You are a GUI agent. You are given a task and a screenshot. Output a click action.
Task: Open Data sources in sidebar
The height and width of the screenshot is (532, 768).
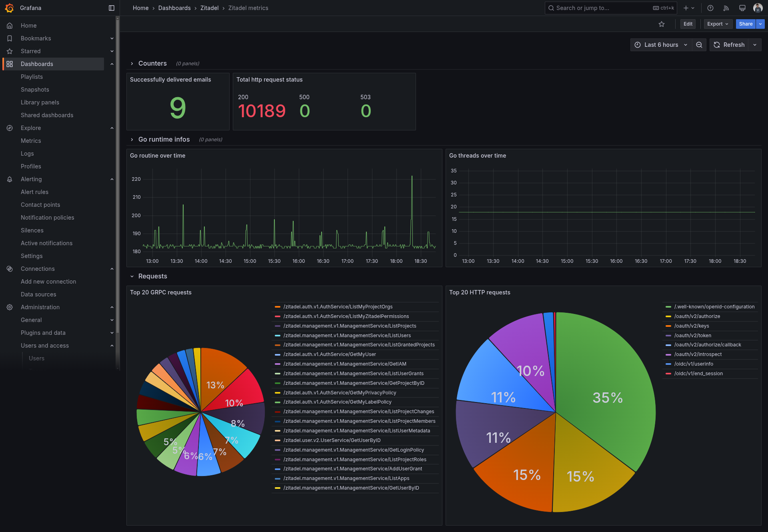38,294
